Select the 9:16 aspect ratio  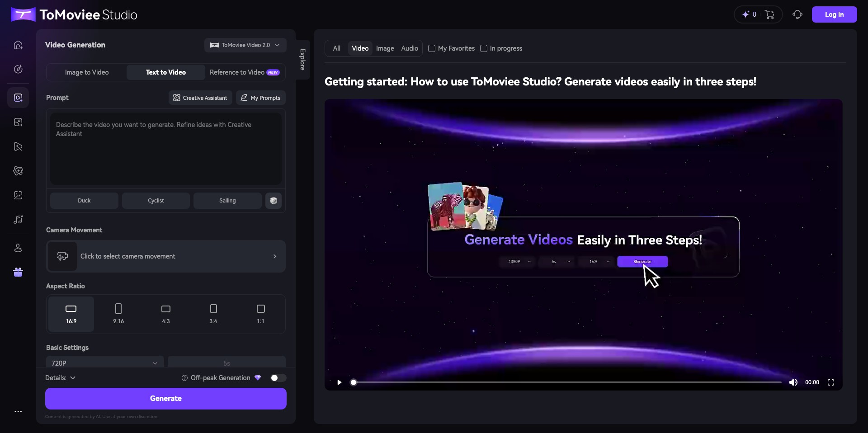(x=118, y=314)
